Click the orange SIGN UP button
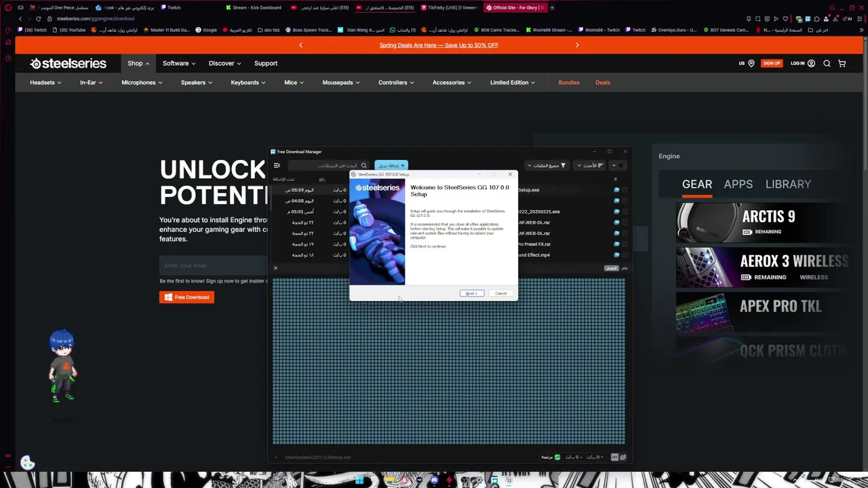This screenshot has height=488, width=868. tap(772, 63)
